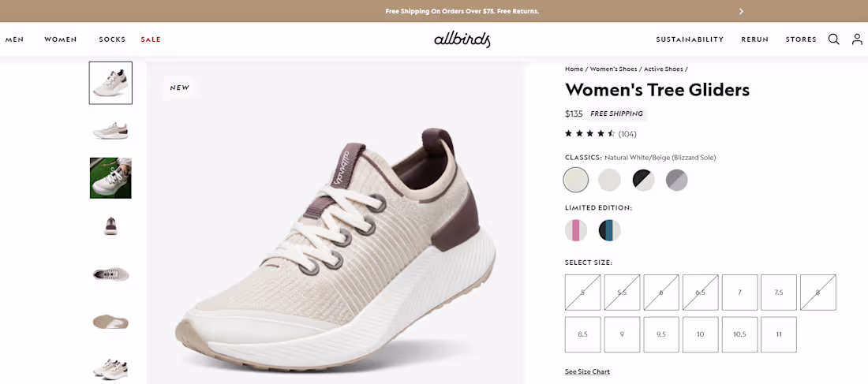
Task: Click the star rating reviews
Action: click(x=600, y=134)
